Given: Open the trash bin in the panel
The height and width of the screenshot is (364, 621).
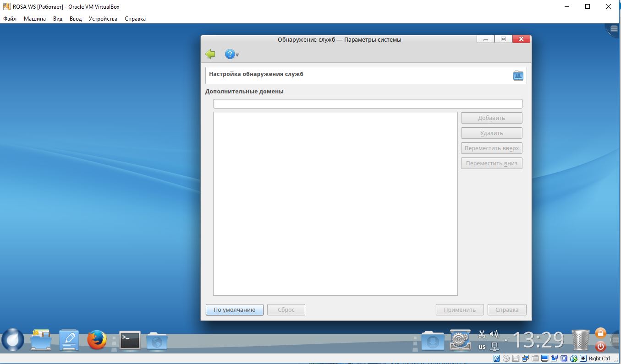Looking at the screenshot, I should (x=581, y=340).
